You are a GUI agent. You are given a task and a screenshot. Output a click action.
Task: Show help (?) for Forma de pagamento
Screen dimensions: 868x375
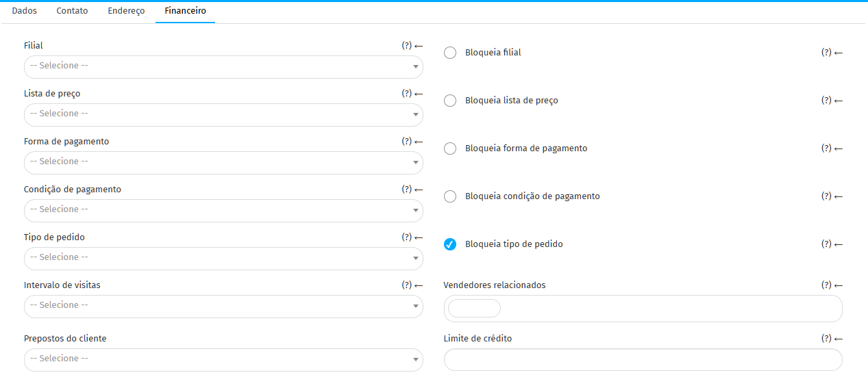[x=407, y=142]
